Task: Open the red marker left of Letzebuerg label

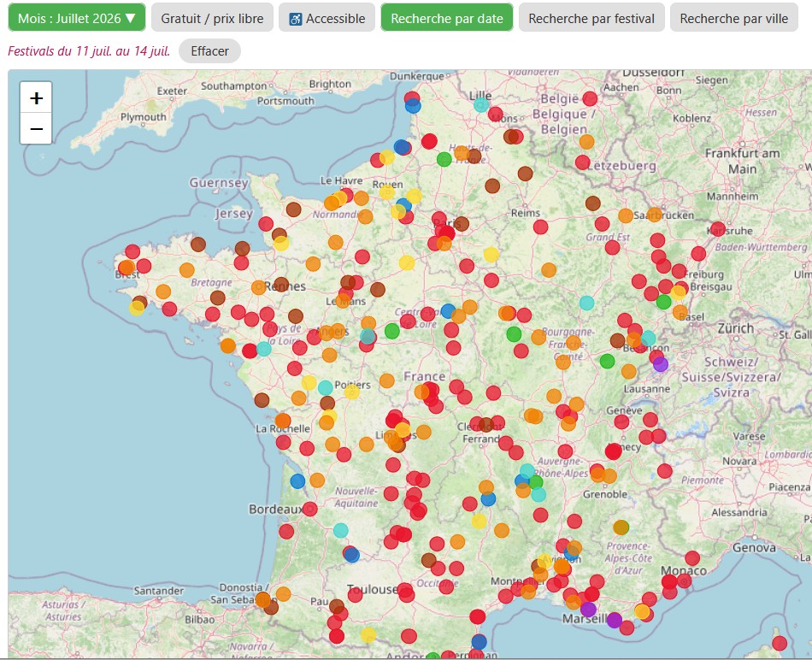Action: coord(583,162)
